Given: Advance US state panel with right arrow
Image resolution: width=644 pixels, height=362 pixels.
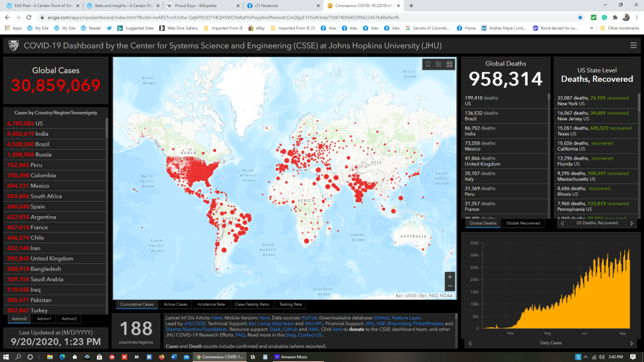Looking at the screenshot, I should [632, 223].
